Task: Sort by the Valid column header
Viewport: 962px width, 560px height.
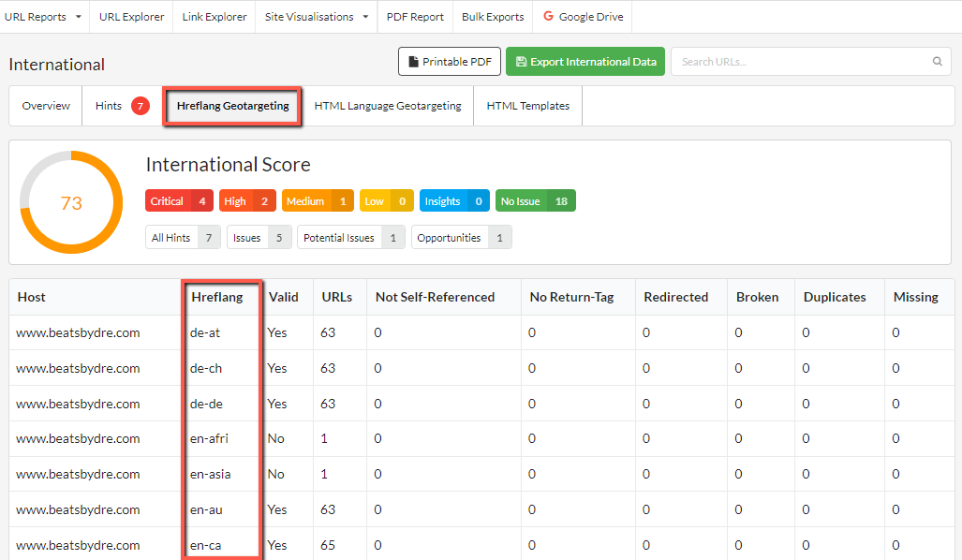Action: 284,297
